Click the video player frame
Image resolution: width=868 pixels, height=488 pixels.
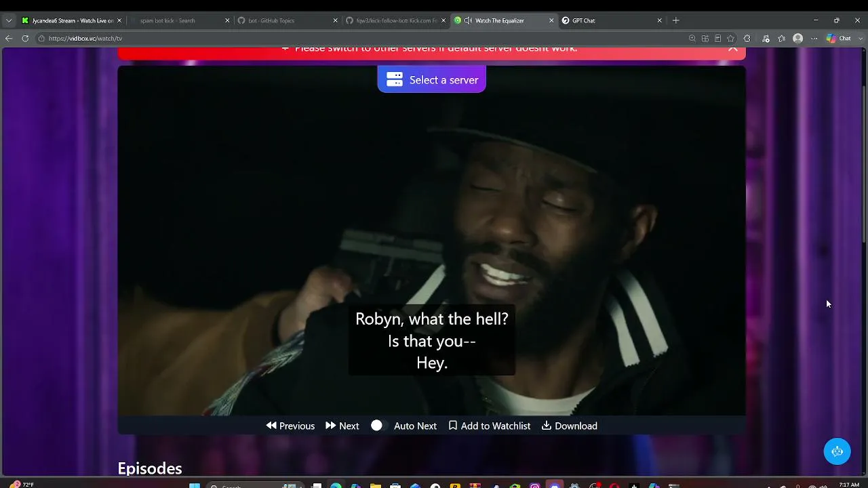431,240
